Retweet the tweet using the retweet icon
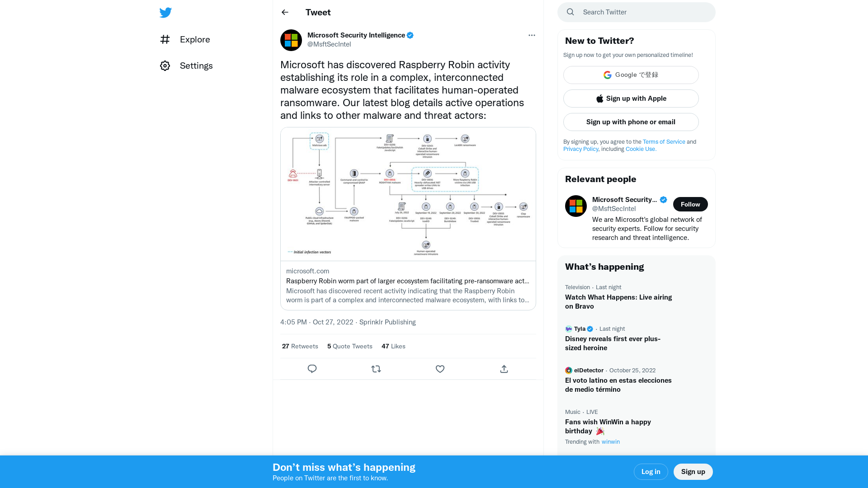868x488 pixels. pos(376,369)
